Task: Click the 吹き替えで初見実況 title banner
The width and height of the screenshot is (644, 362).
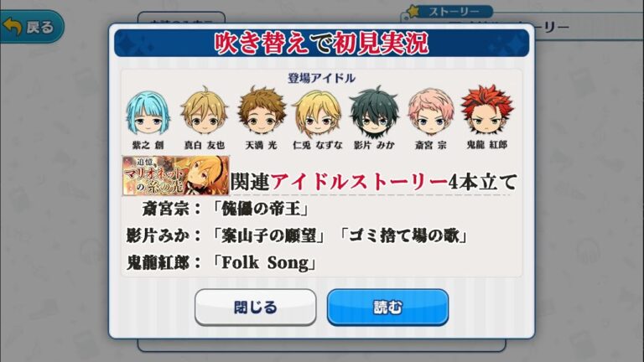Action: [x=322, y=43]
